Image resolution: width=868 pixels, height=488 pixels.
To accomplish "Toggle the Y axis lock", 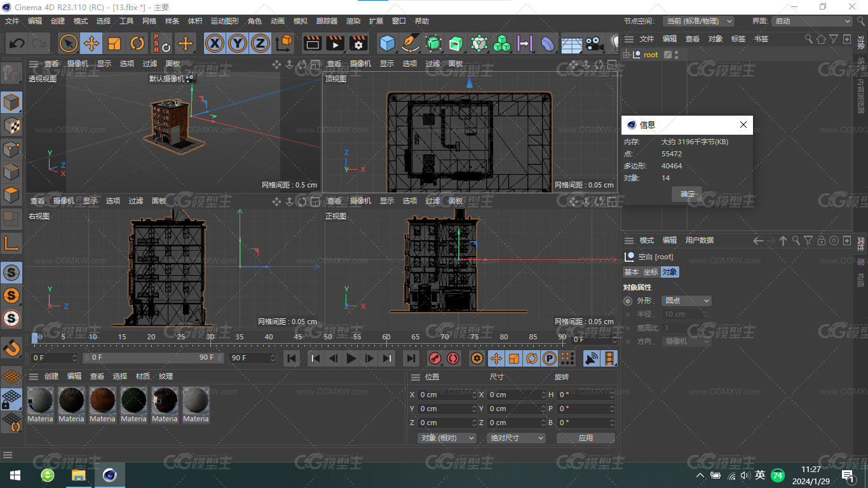I will pos(238,43).
